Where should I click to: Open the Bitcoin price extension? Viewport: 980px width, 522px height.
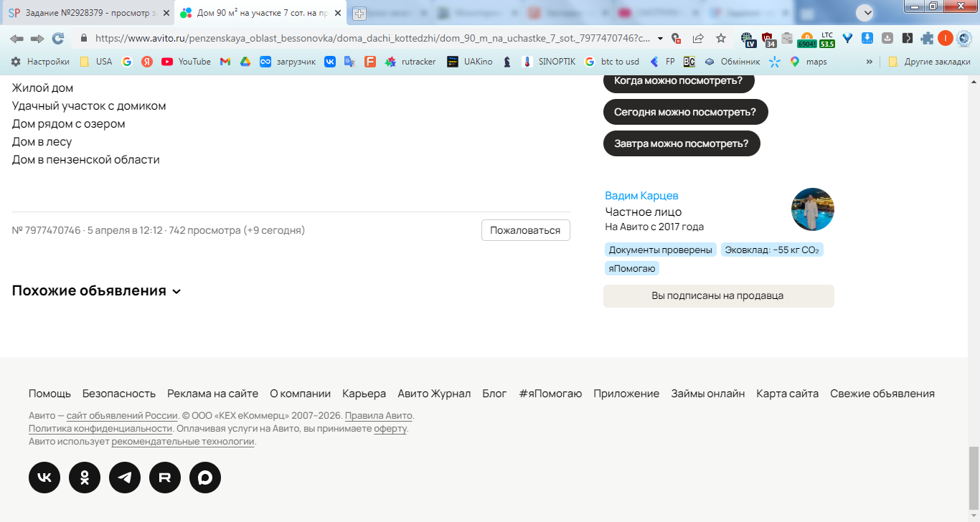click(x=807, y=39)
